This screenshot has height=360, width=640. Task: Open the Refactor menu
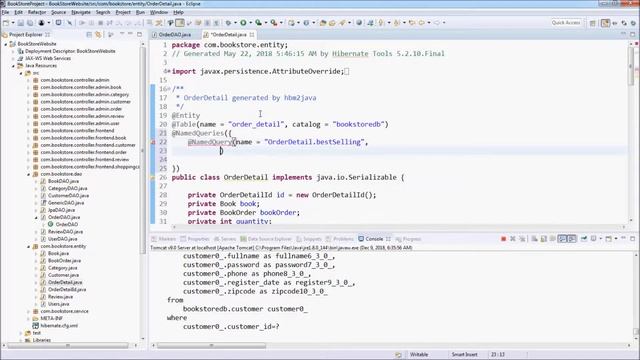coord(37,13)
